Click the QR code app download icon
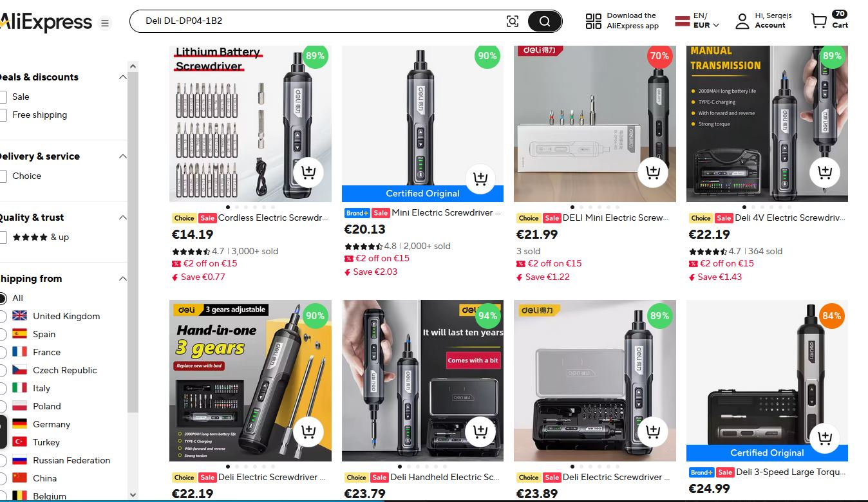 (594, 21)
